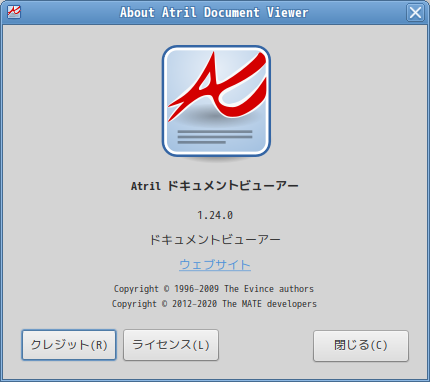Click the red 'A' swoosh in the logo
Viewport: 430px width, 382px height.
coord(218,85)
